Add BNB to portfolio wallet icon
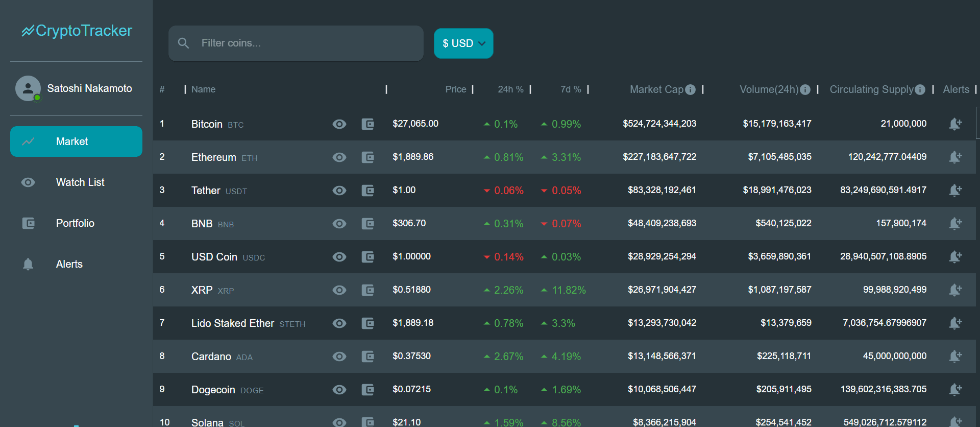The height and width of the screenshot is (427, 980). [367, 224]
